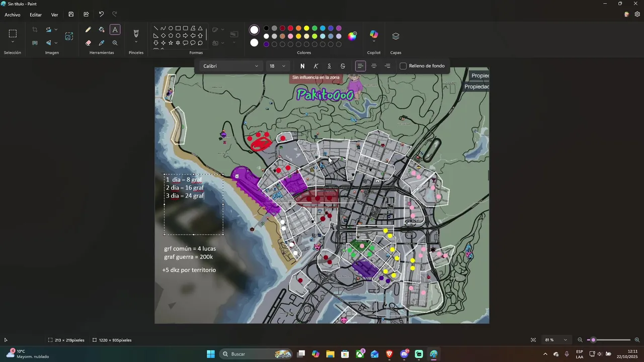
Task: Toggle strikethrough text formatting
Action: pyautogui.click(x=343, y=66)
